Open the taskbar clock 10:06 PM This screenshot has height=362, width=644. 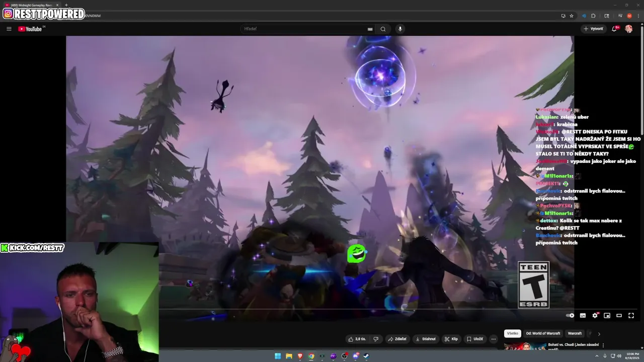pos(632,356)
